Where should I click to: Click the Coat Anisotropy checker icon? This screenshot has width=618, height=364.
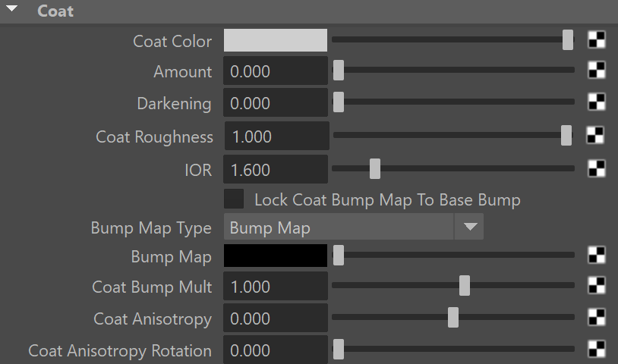point(596,317)
